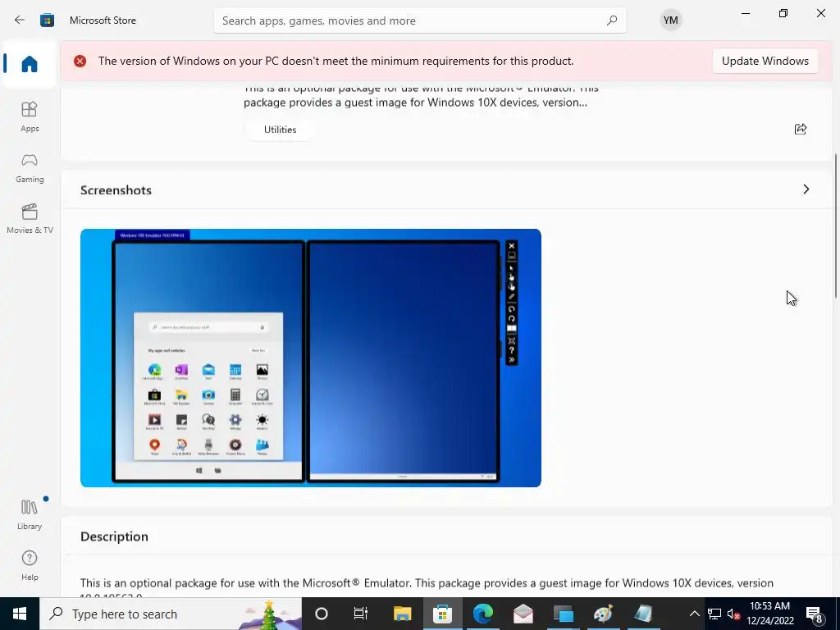This screenshot has width=840, height=630.
Task: Open the YM account profile
Action: pos(670,21)
